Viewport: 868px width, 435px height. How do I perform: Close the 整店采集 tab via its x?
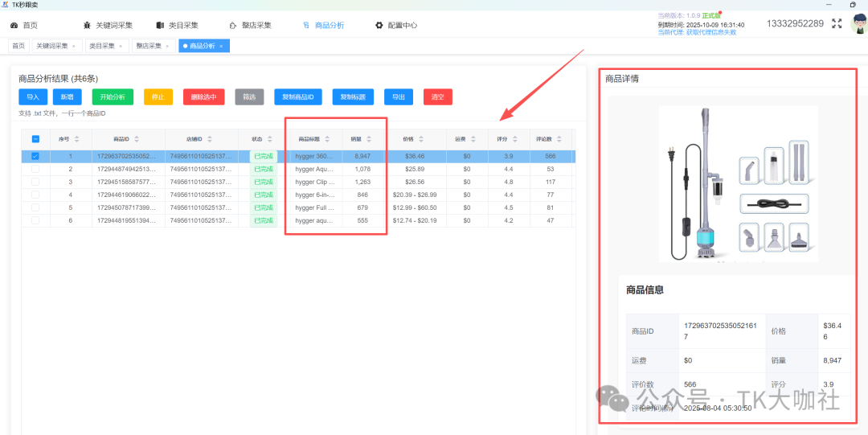tap(167, 47)
